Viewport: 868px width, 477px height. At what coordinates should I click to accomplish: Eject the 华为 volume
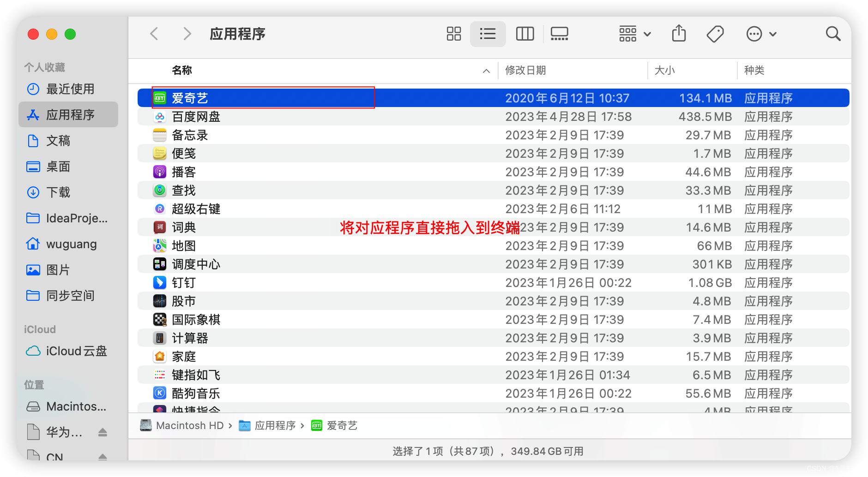(102, 432)
